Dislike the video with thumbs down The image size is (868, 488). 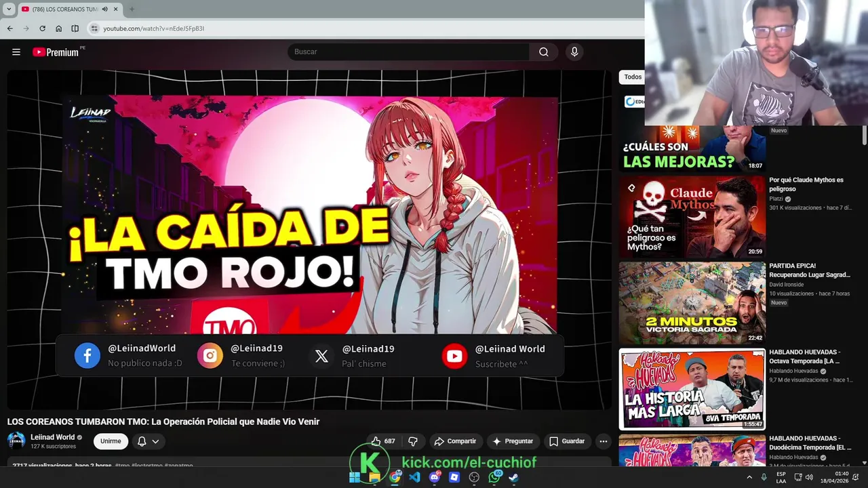[412, 441]
